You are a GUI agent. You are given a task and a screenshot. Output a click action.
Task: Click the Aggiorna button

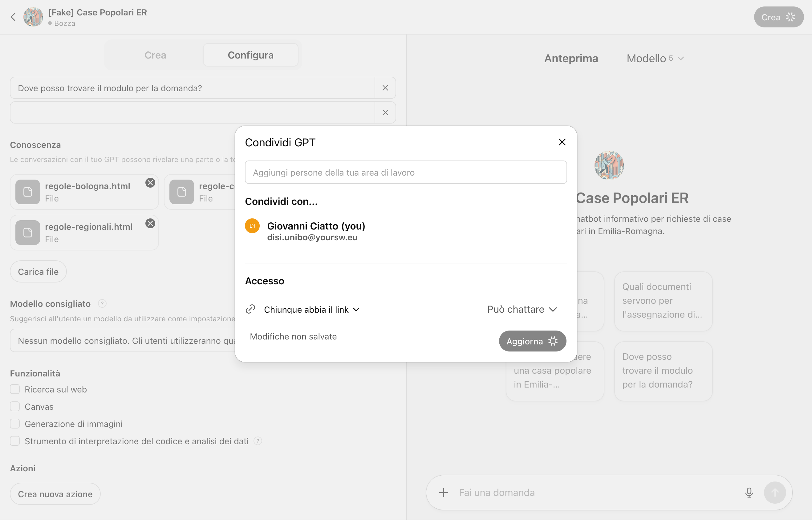tap(532, 341)
